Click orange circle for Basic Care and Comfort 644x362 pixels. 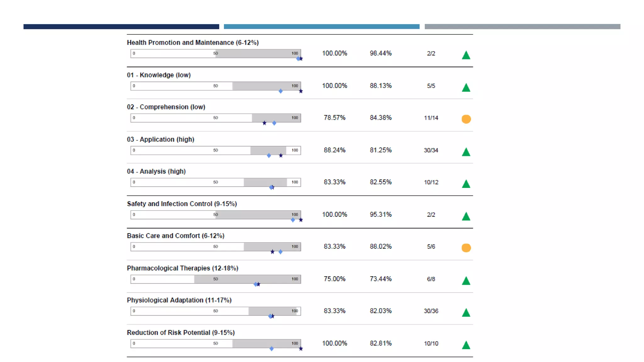point(466,248)
